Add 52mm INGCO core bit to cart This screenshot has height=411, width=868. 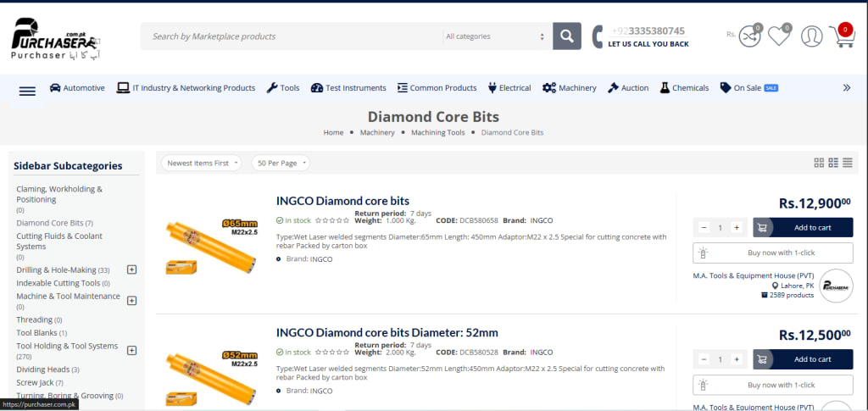pyautogui.click(x=803, y=359)
